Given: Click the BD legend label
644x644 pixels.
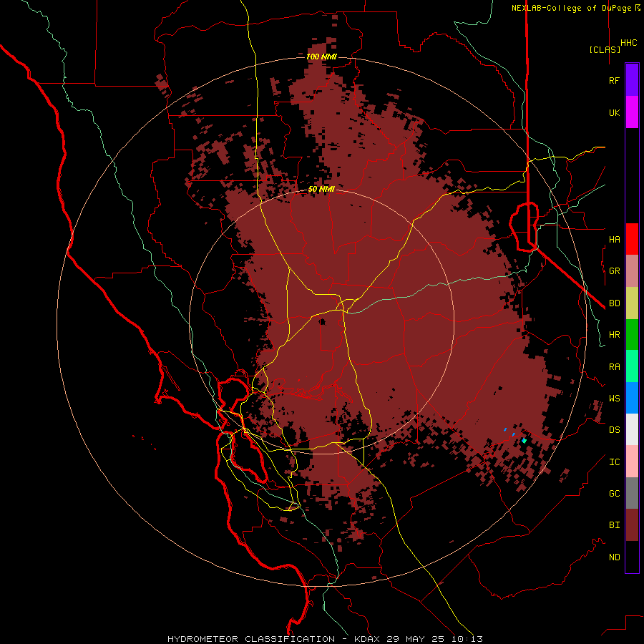Looking at the screenshot, I should (614, 303).
